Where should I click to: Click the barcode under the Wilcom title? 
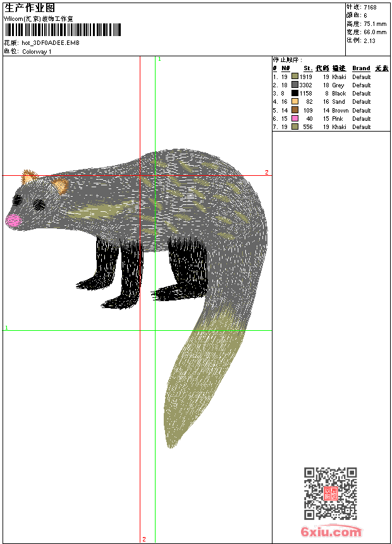pyautogui.click(x=63, y=30)
